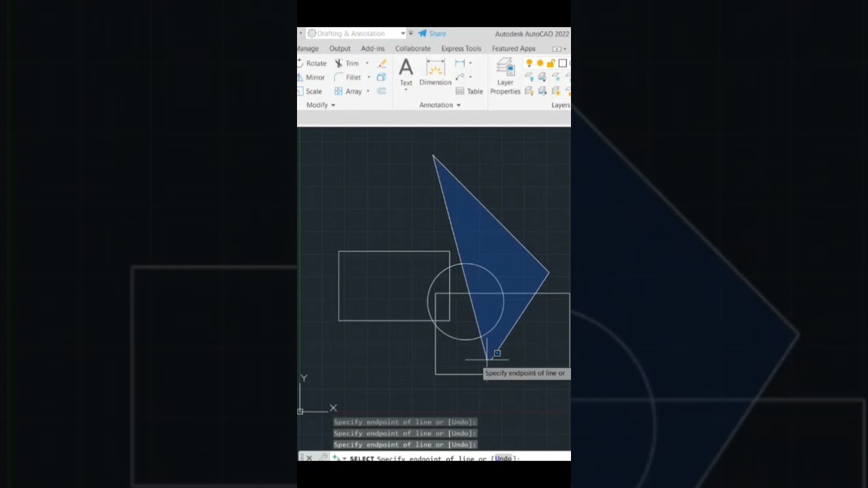Viewport: 868px width, 488px height.
Task: Click the bottom-left layer tool icon
Action: [x=530, y=91]
